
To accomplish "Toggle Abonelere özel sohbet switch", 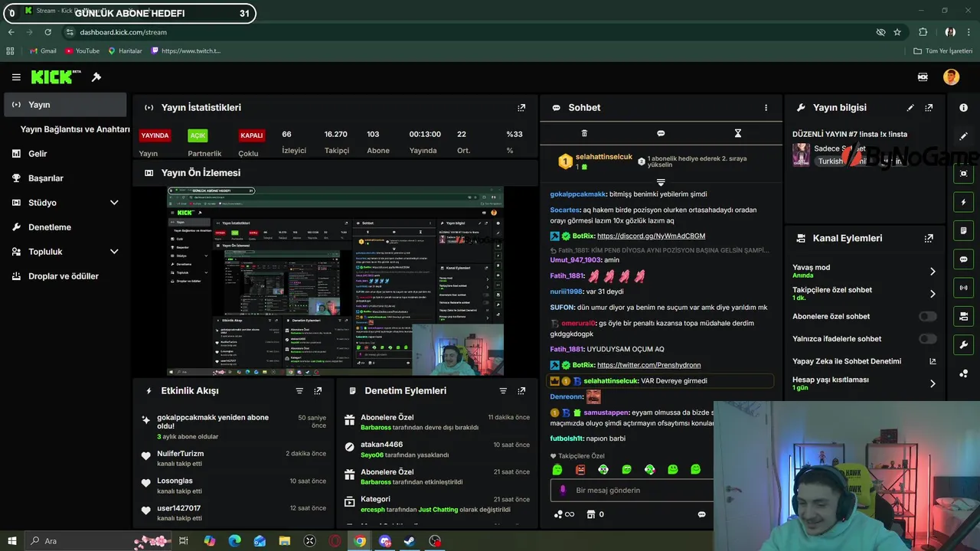I will click(927, 316).
